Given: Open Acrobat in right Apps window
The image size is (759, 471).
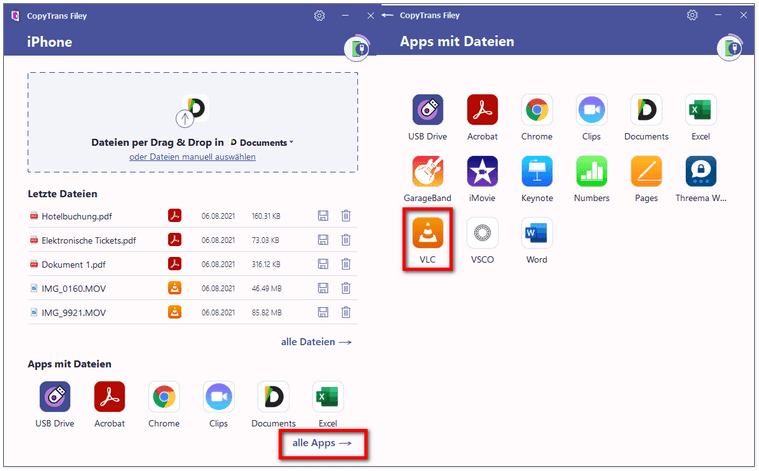Looking at the screenshot, I should pos(482,110).
